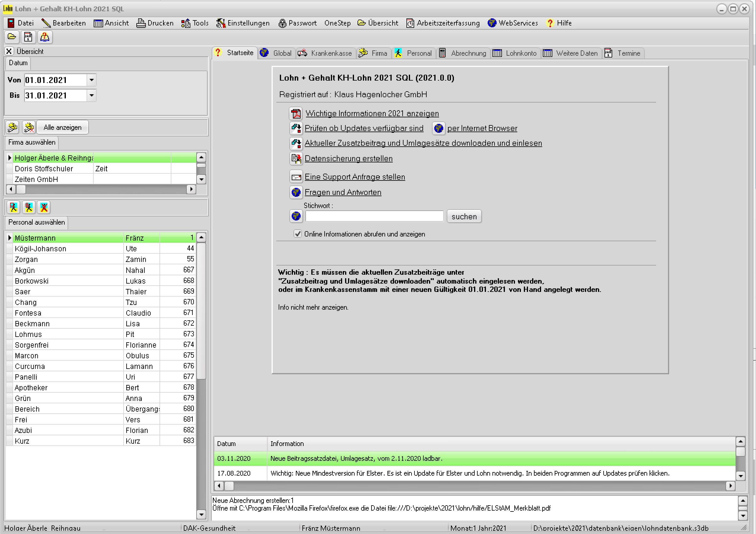This screenshot has width=756, height=534.
Task: Switch to the Global tab
Action: coord(276,53)
